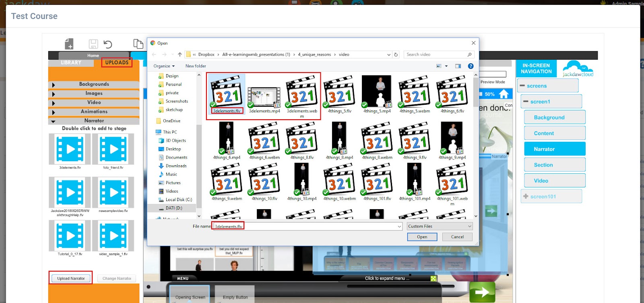Expand the Animations library section
Viewport: 644px width, 303px height.
point(94,112)
